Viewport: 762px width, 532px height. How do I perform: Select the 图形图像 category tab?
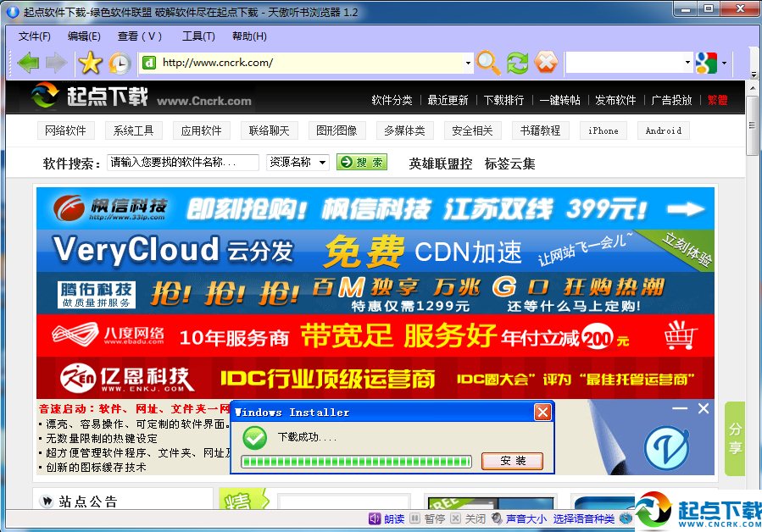coord(337,130)
